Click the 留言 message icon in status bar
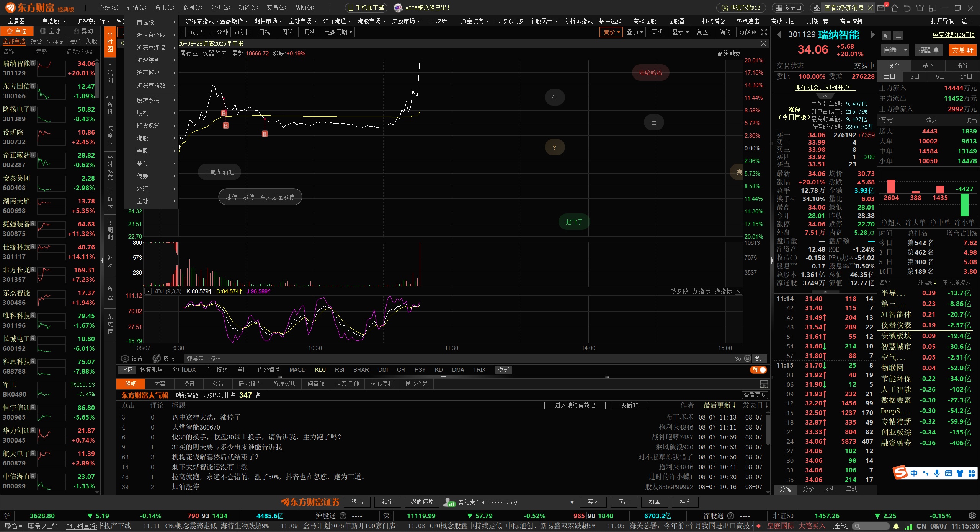The width and height of the screenshot is (980, 532). coord(14,526)
